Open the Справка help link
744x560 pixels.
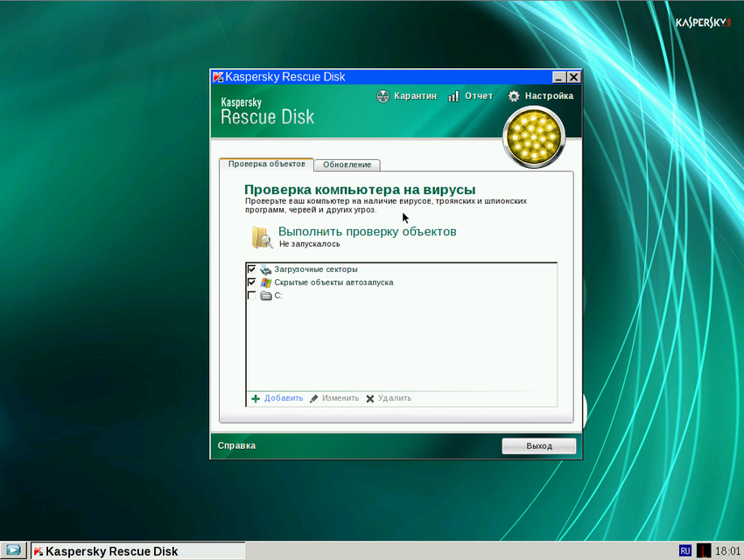point(236,445)
